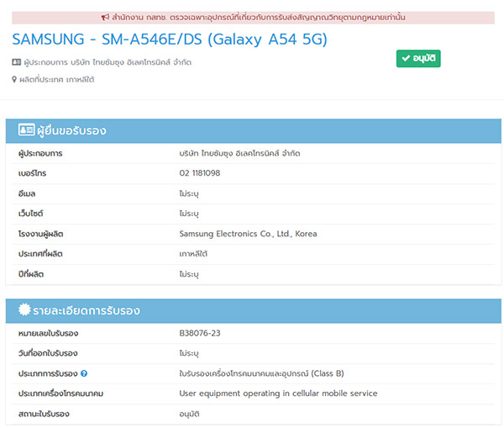Image resolution: width=504 pixels, height=428 pixels.
Task: Click the green อนุมัติ approved button
Action: click(418, 59)
